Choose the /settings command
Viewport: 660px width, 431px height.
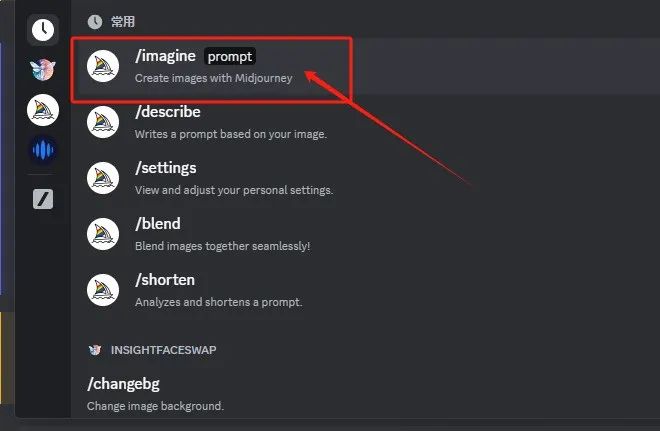tap(365, 178)
